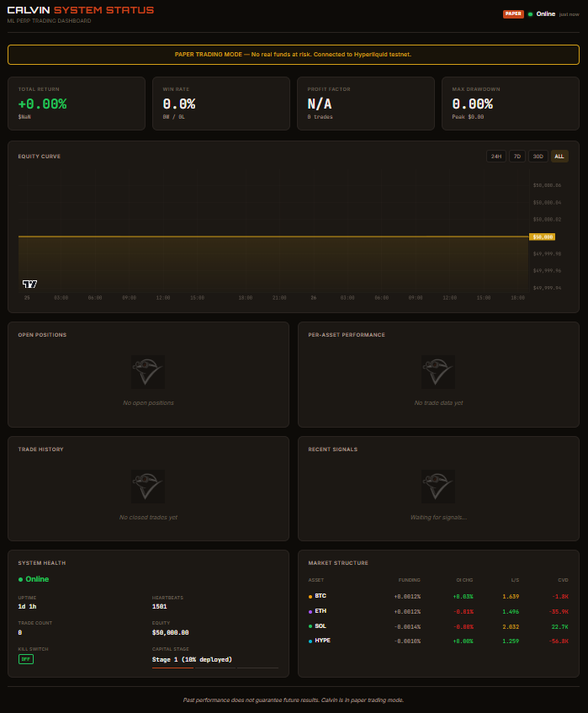Click the past performance disclaimer footer

point(294,700)
